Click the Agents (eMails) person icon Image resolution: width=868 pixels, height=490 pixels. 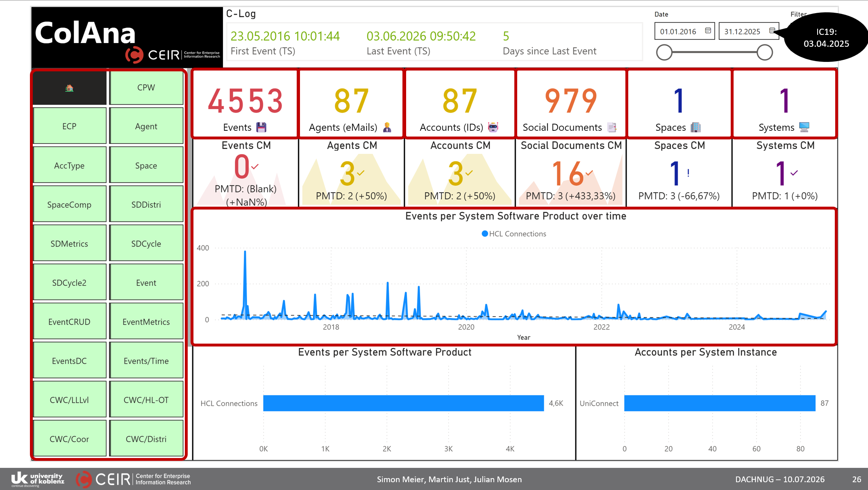(387, 128)
